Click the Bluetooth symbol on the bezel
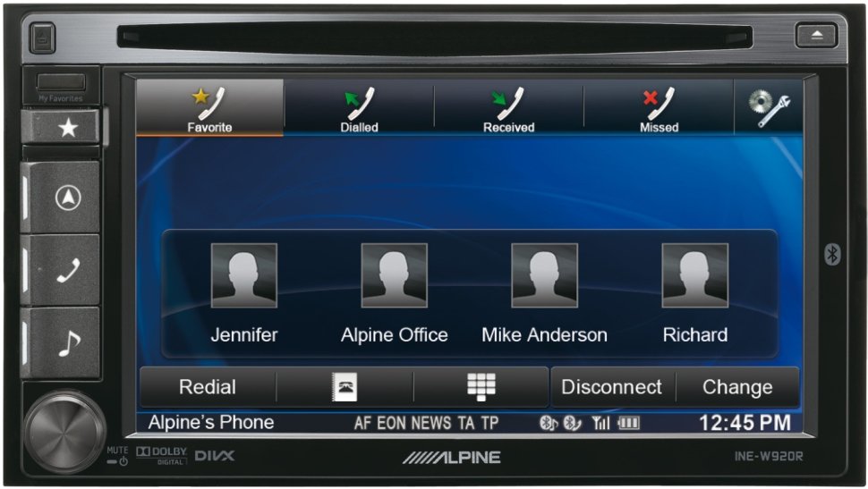 [832, 255]
